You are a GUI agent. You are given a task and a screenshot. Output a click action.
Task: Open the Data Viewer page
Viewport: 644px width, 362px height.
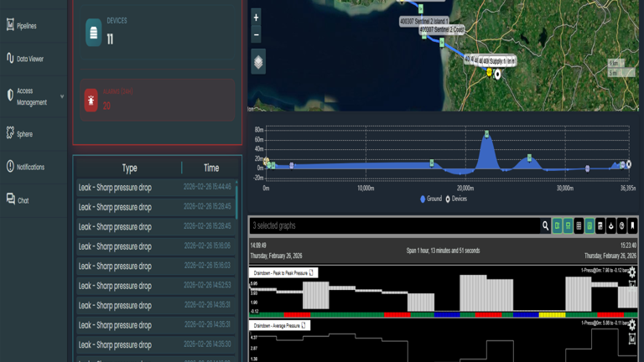pyautogui.click(x=29, y=59)
